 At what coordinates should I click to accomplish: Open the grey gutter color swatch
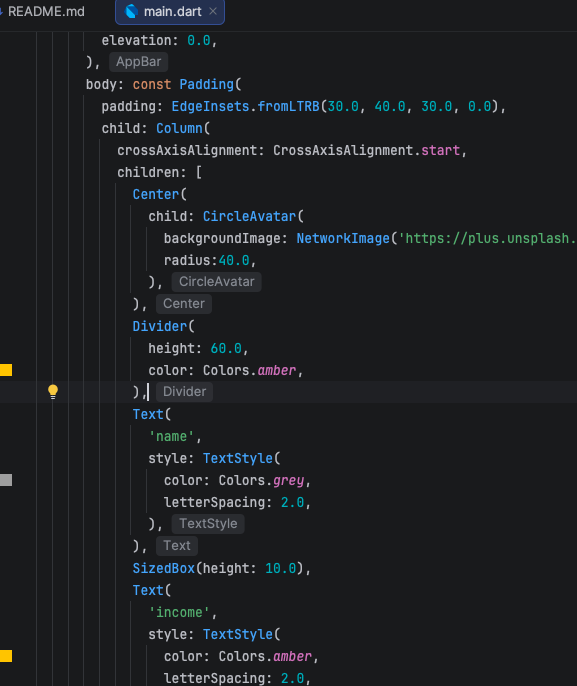coord(6,480)
